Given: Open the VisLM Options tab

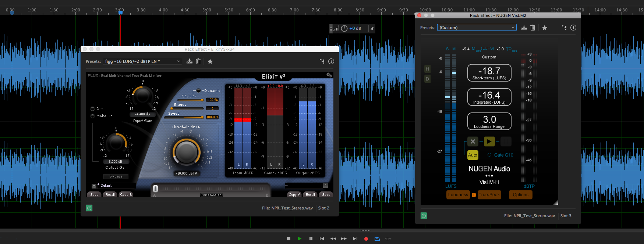Looking at the screenshot, I should (520, 195).
